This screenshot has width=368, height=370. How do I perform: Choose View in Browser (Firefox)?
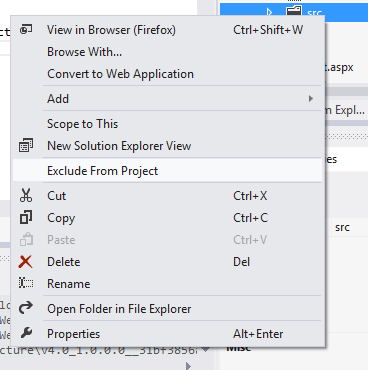click(167, 30)
